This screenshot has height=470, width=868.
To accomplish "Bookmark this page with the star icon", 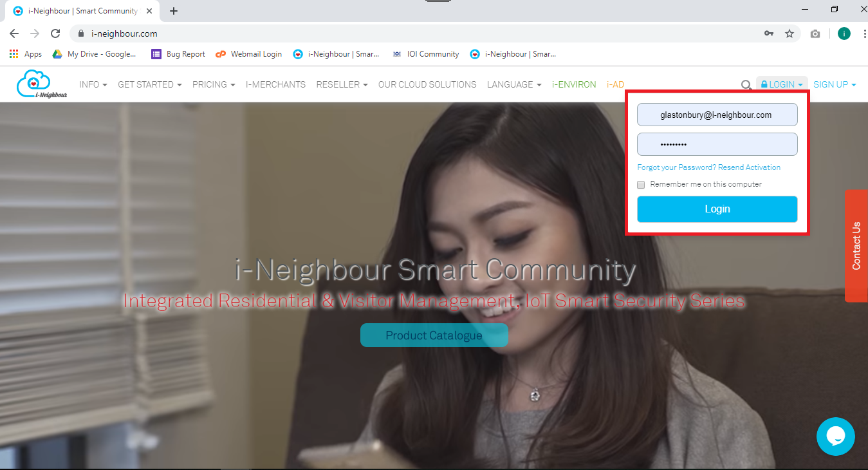I will pyautogui.click(x=790, y=33).
